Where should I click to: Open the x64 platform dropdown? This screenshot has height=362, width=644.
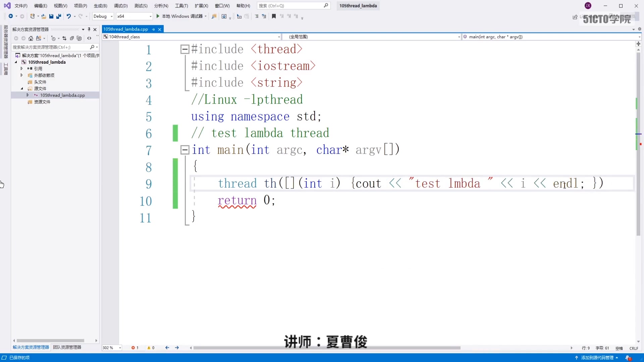click(x=134, y=16)
